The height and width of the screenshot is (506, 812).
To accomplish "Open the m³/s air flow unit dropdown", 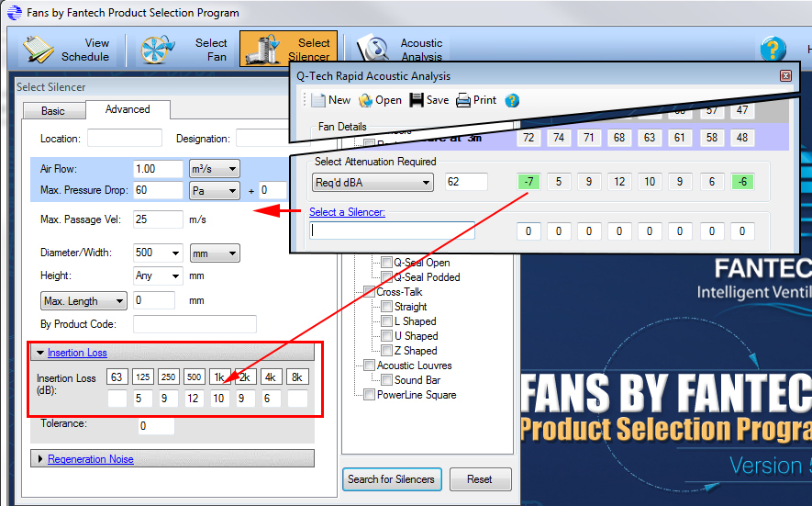I will coord(214,169).
